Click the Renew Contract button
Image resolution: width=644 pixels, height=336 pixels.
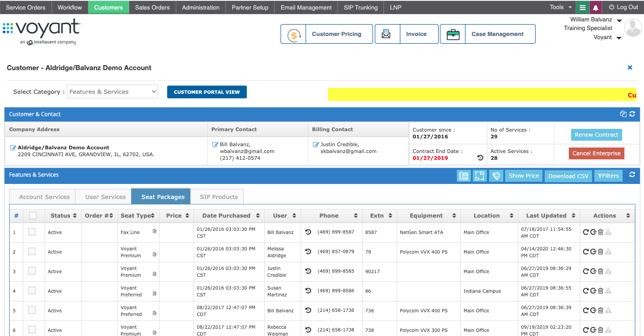(x=596, y=135)
